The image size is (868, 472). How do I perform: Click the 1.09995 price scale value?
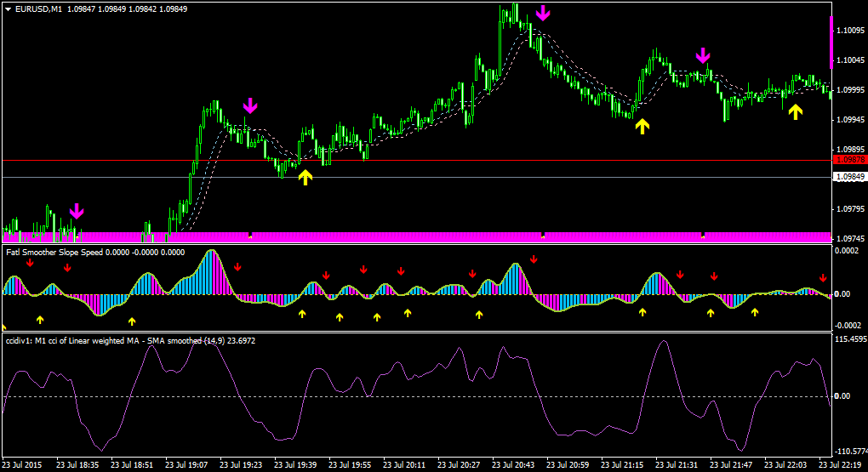(x=851, y=89)
